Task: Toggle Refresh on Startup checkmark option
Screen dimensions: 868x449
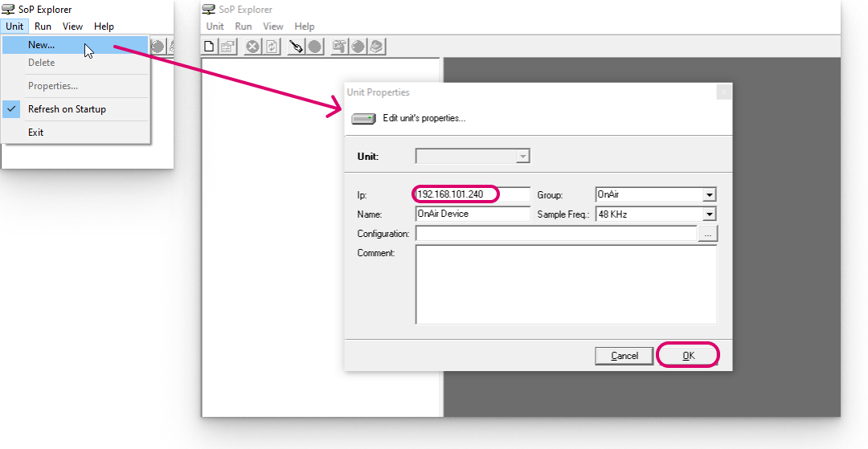Action: pyautogui.click(x=67, y=109)
